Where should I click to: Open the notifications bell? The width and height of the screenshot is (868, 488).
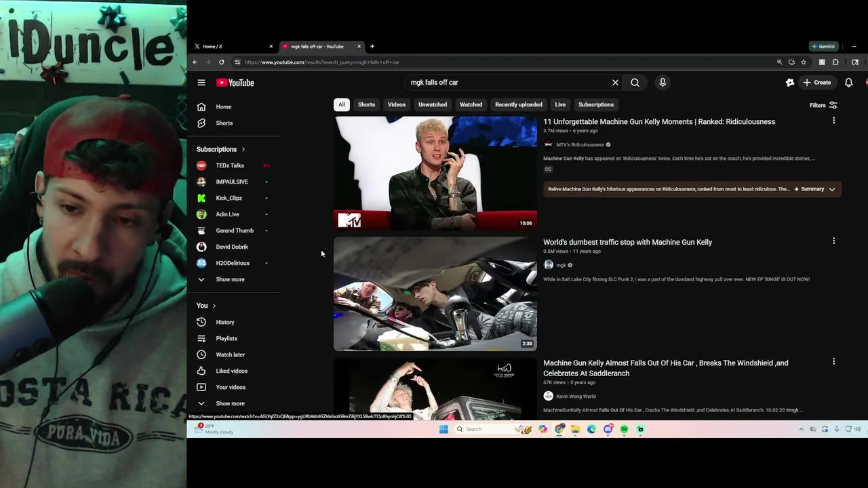point(848,83)
